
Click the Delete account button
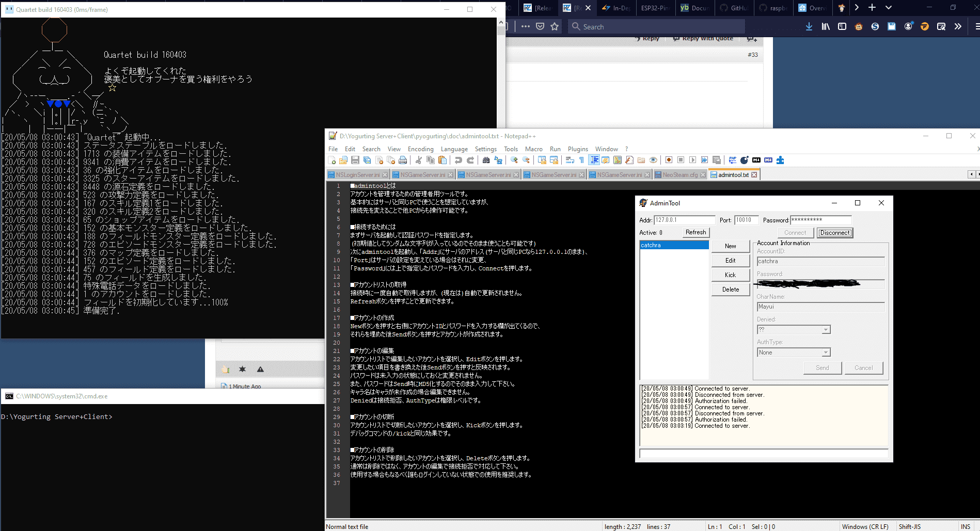pyautogui.click(x=731, y=289)
